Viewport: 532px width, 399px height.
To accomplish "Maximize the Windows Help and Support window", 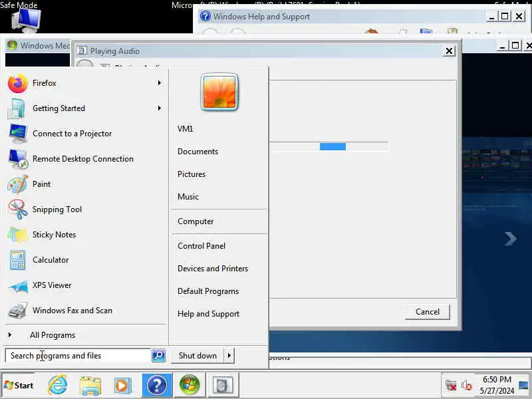I will (505, 16).
